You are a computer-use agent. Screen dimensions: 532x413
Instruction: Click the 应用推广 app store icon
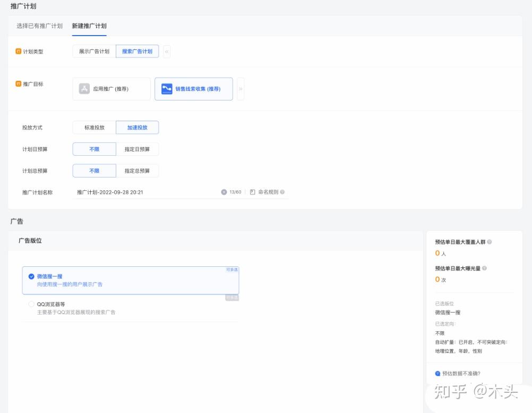pyautogui.click(x=84, y=89)
